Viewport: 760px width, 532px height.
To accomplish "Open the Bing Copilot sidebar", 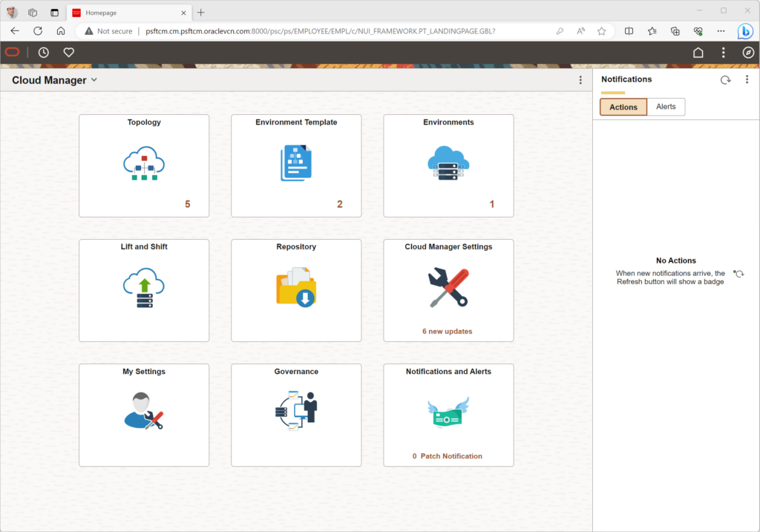I will (x=745, y=31).
